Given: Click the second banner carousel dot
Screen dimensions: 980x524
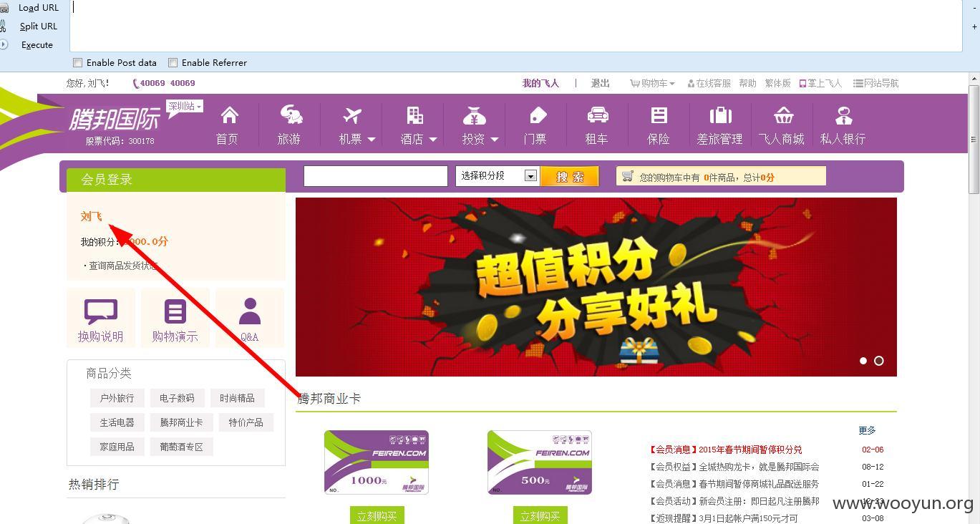Looking at the screenshot, I should [879, 361].
